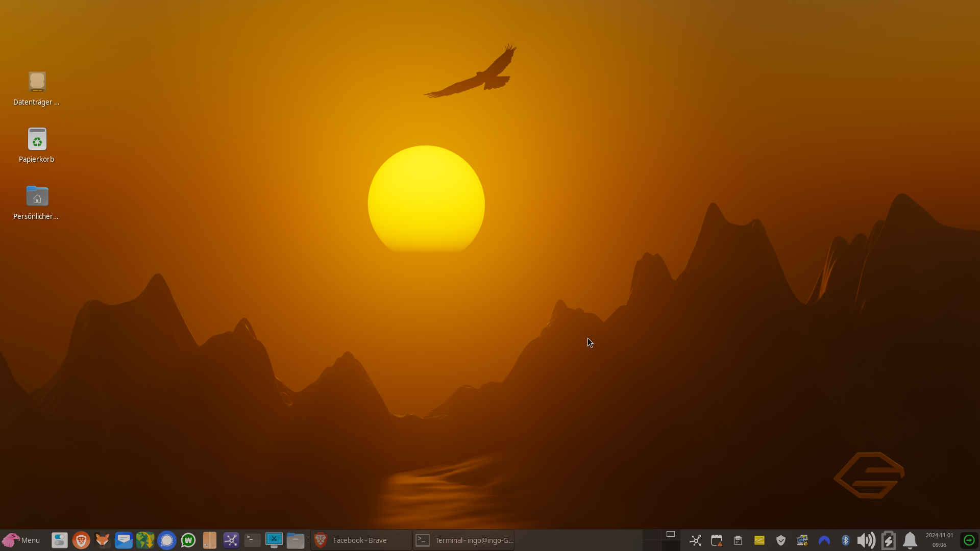Show the battery power status icon
This screenshot has height=551, width=980.
pos(889,540)
